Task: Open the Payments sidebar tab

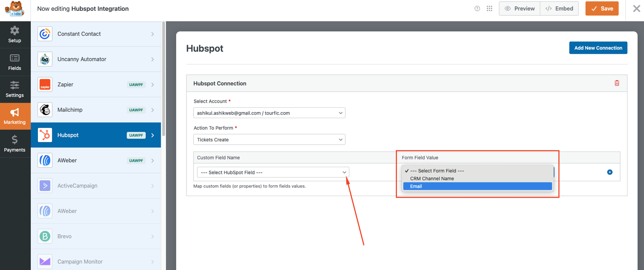Action: (x=15, y=144)
